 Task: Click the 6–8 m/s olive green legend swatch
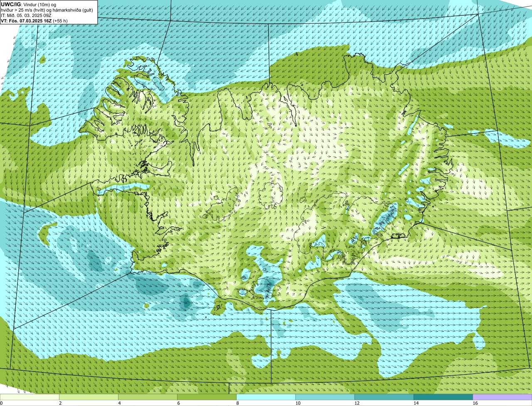(x=207, y=397)
